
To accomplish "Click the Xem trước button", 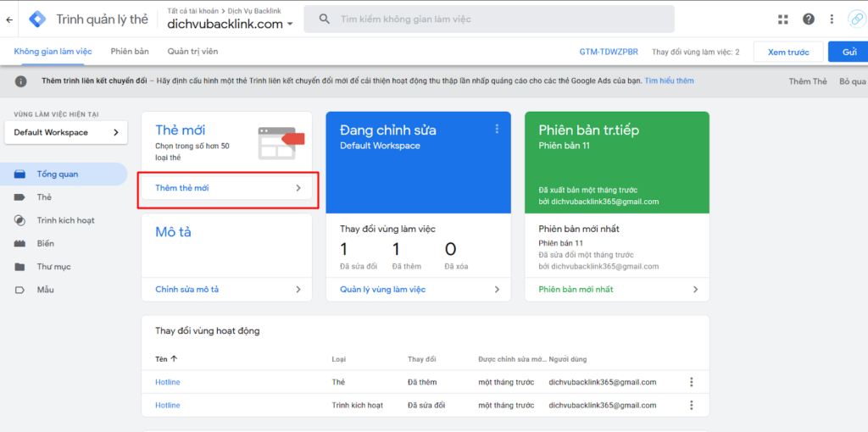I will 788,52.
